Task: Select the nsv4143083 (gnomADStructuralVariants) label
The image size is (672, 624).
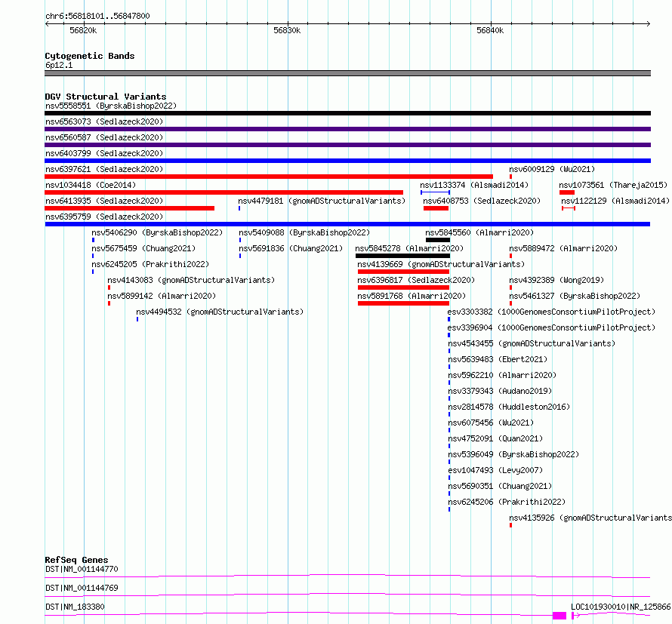Action: click(x=191, y=280)
